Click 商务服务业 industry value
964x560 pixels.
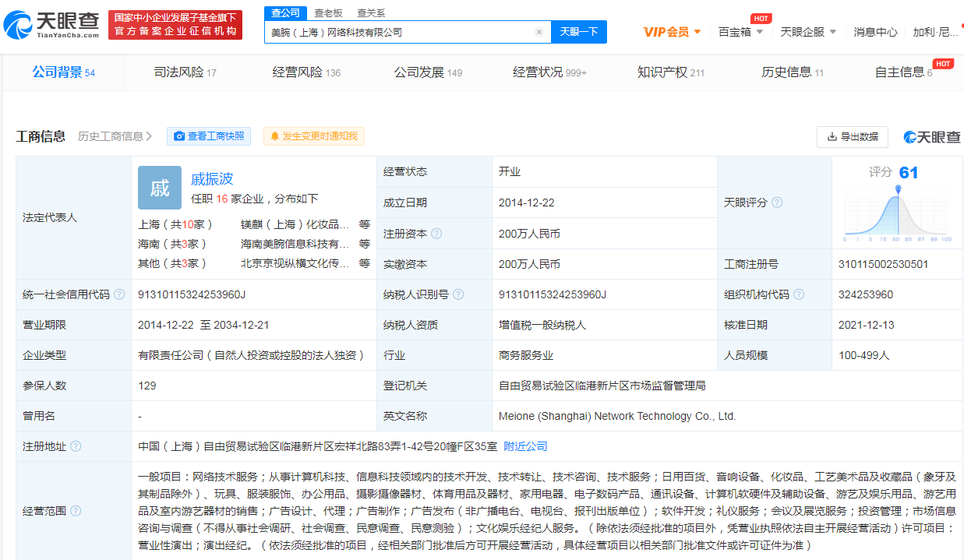coord(526,355)
